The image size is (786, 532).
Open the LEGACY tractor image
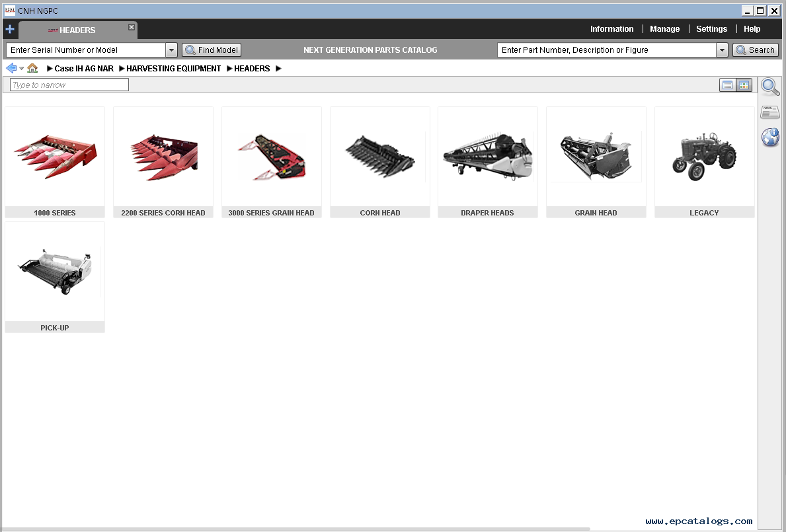point(704,156)
